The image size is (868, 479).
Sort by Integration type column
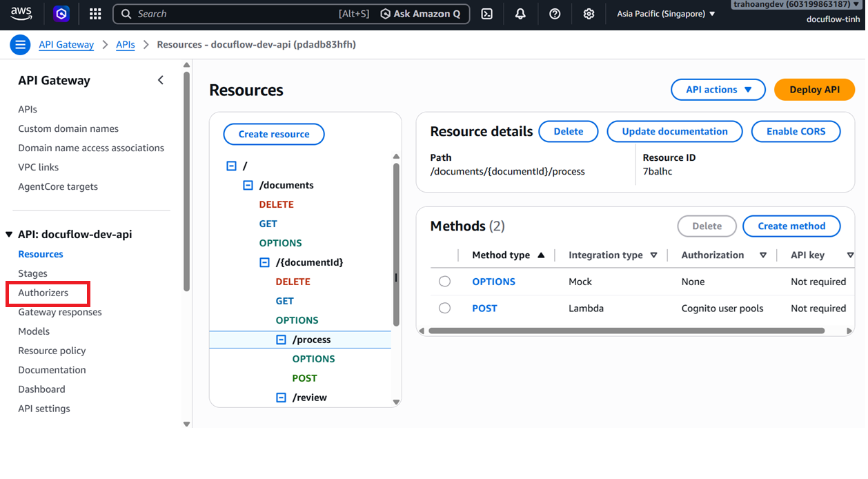613,255
